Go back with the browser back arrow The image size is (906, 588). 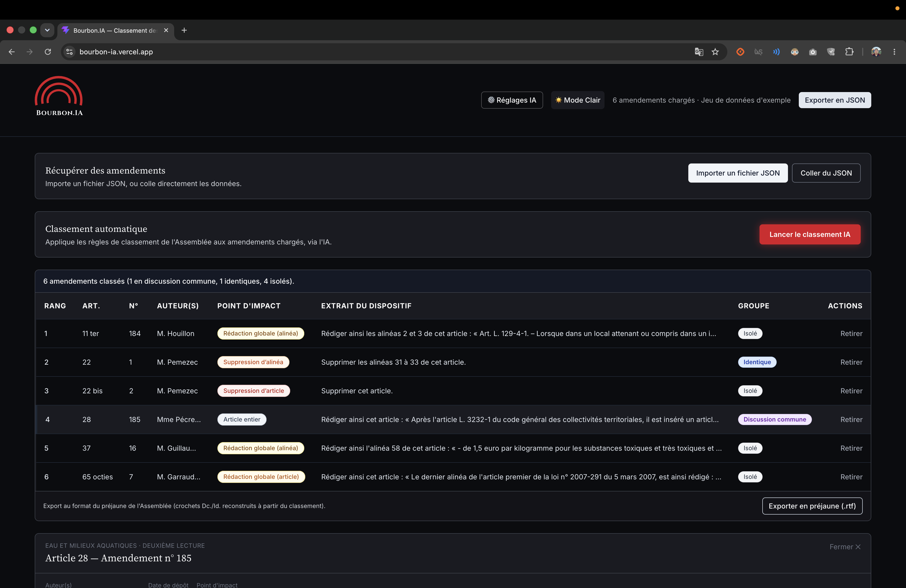click(x=12, y=52)
